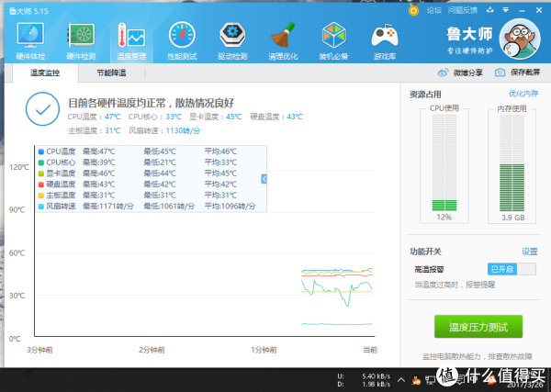Open 清理优化 broom icon
Viewport: 551px width, 392px height.
pyautogui.click(x=283, y=35)
